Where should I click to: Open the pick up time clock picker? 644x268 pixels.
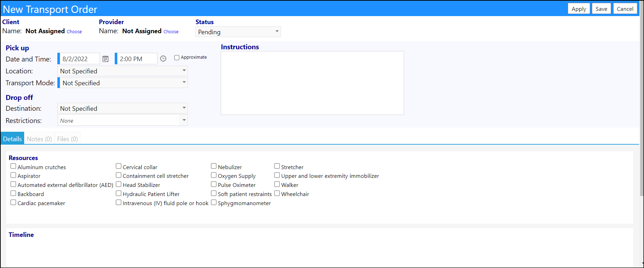click(x=163, y=59)
